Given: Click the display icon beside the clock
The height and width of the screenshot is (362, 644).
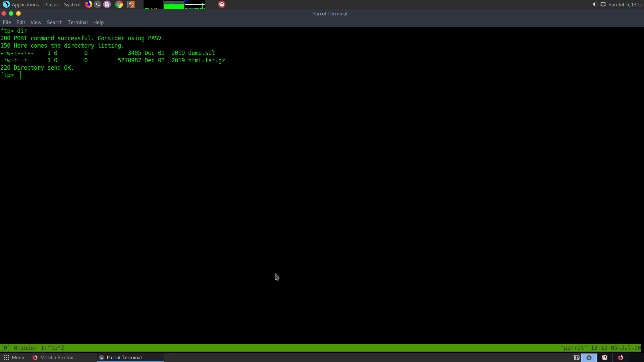Looking at the screenshot, I should point(603,4).
